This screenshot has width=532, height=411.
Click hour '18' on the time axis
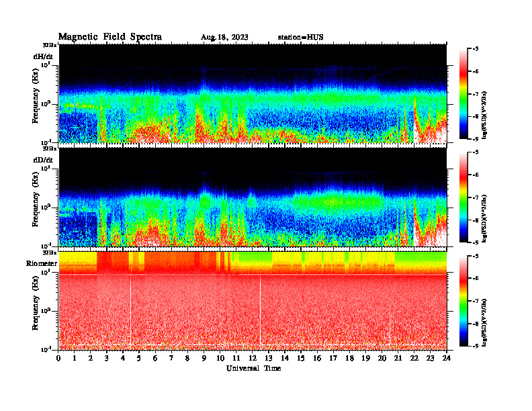(349, 358)
